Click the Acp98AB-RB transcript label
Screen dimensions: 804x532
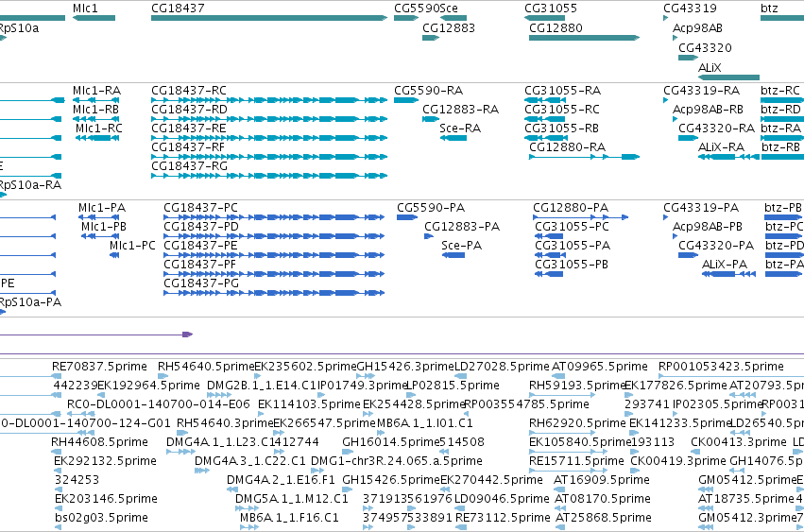click(x=709, y=110)
